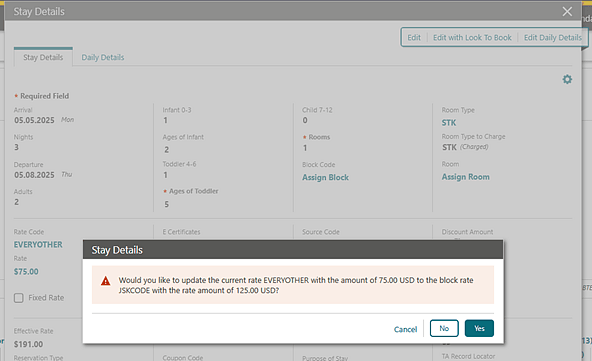Screen dimensions: 592x361
Task: Click the Adults value 2
Action: pyautogui.click(x=16, y=202)
